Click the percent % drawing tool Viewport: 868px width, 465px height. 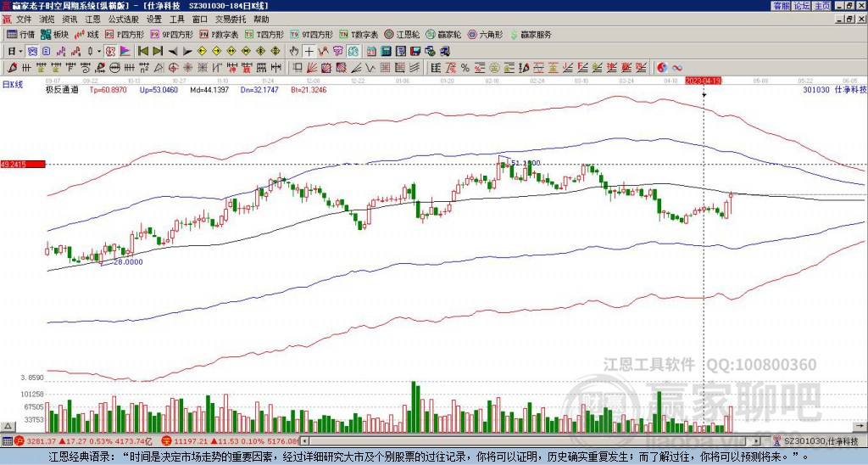pyautogui.click(x=465, y=68)
